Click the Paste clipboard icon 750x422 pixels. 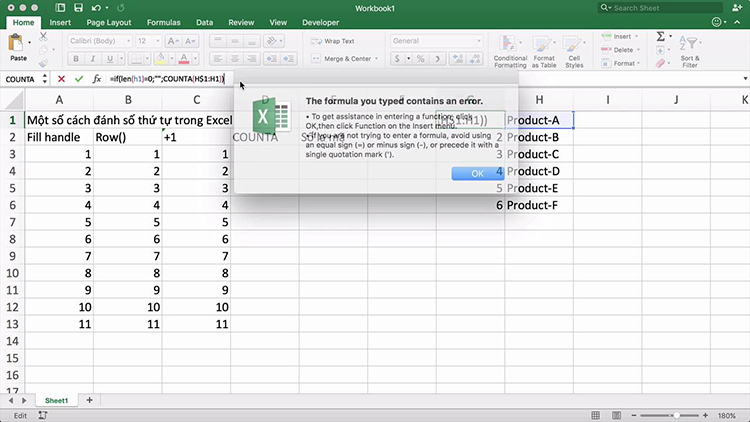16,43
